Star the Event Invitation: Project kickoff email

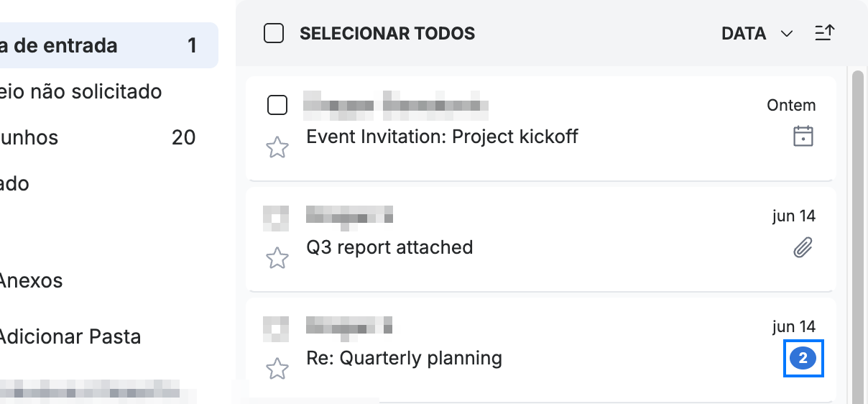[x=277, y=148]
